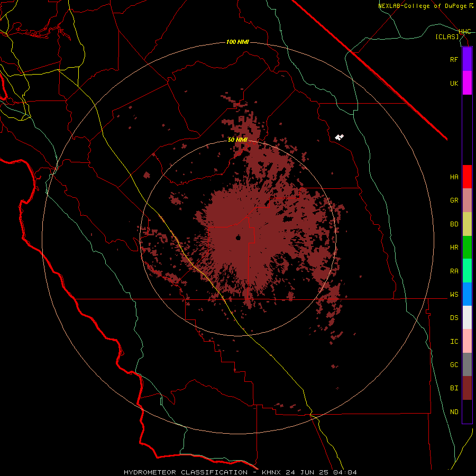The image size is (476, 476).
Task: Click the DS legend label
Action: click(454, 318)
